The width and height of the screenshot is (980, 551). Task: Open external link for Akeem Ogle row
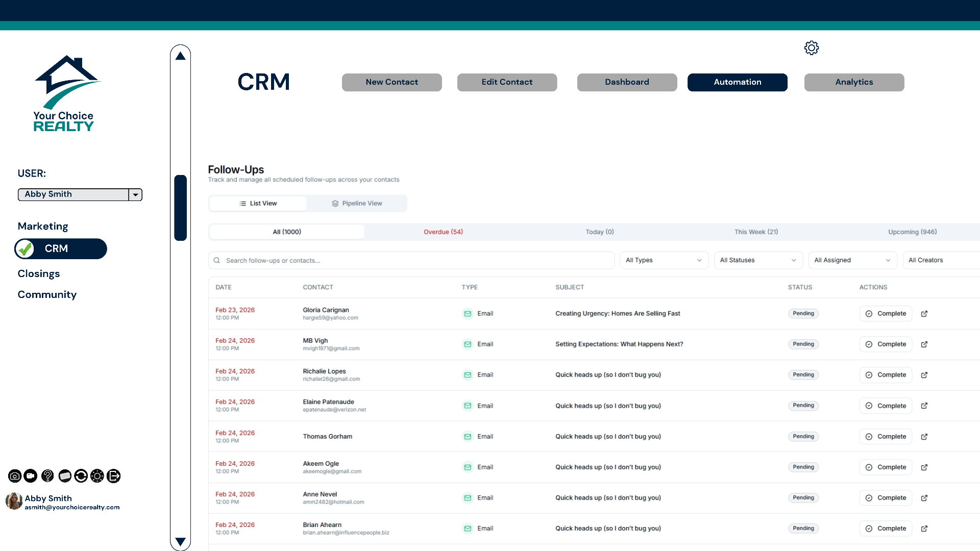pos(924,467)
